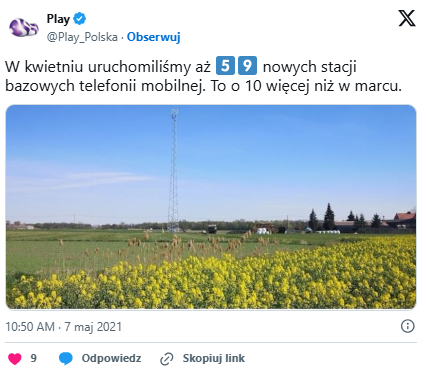The image size is (426, 373).
Task: Click the keycap 9 emoji
Action: coord(247,66)
